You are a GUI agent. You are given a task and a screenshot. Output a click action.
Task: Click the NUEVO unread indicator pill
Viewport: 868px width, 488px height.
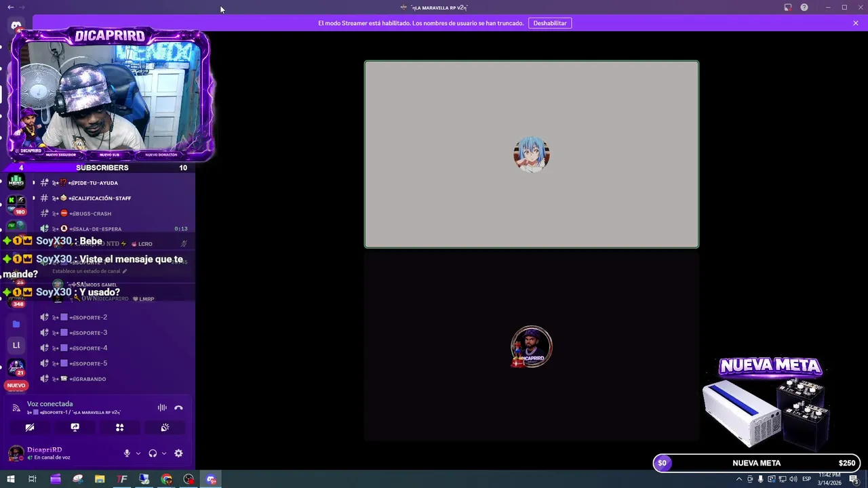pyautogui.click(x=16, y=386)
